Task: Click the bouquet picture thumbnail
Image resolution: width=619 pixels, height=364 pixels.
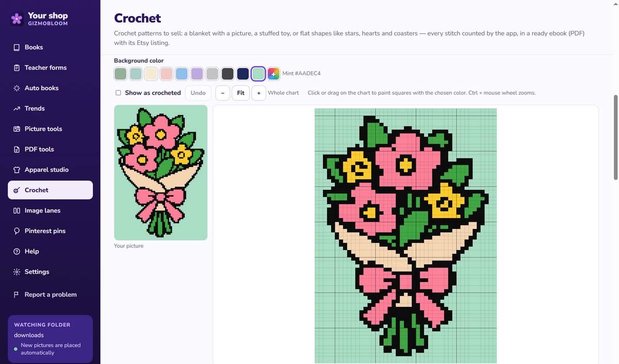Action: click(x=161, y=173)
